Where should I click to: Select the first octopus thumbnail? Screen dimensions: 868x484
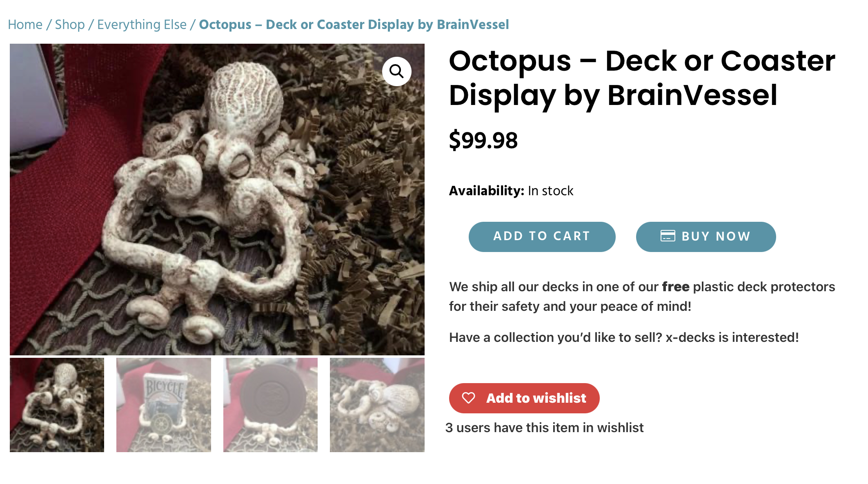57,405
